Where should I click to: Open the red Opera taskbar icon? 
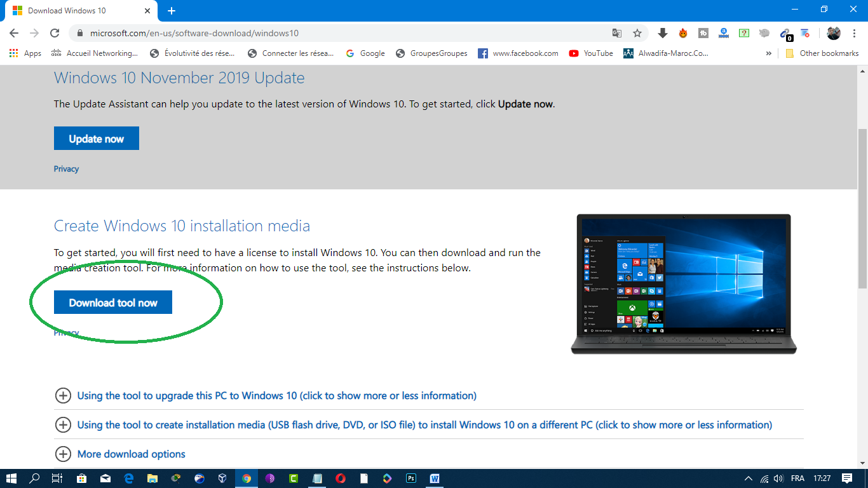tap(341, 478)
